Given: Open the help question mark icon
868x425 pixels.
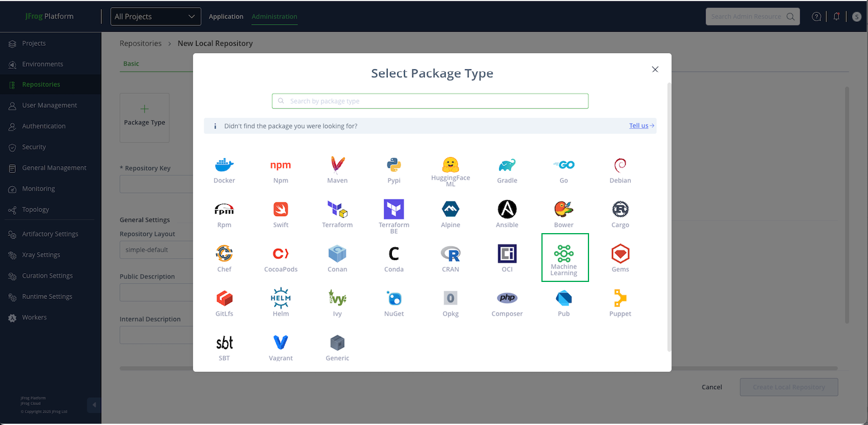Looking at the screenshot, I should (816, 16).
